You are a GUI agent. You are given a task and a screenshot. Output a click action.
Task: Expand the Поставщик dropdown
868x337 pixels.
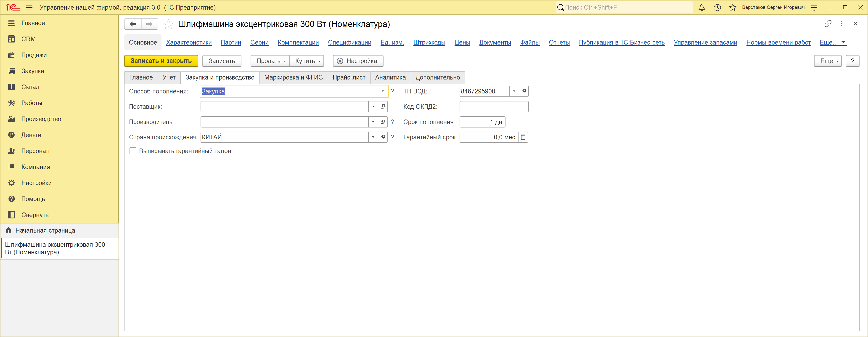click(x=373, y=106)
